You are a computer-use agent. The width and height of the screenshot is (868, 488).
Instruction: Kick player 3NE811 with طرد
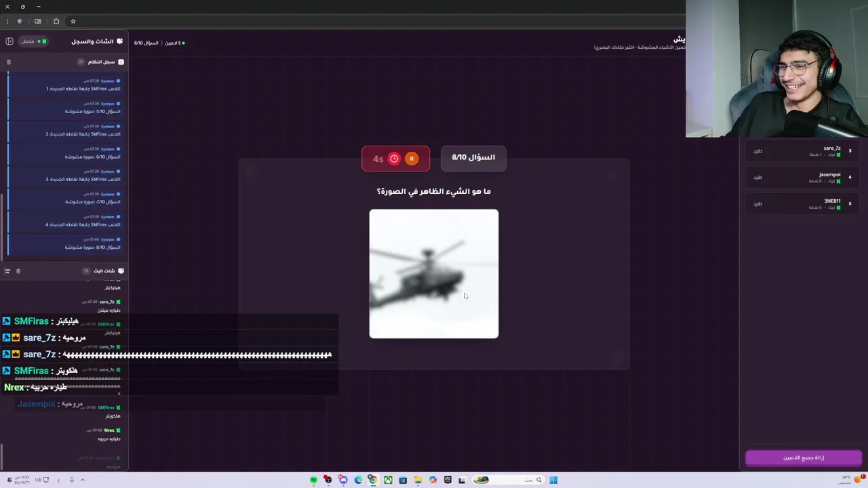(x=757, y=204)
